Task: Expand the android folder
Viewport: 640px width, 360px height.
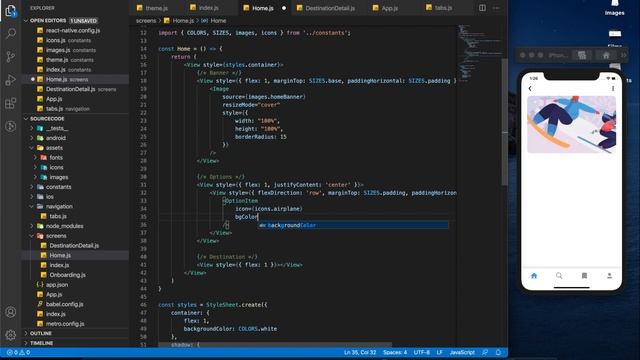Action: click(x=56, y=138)
